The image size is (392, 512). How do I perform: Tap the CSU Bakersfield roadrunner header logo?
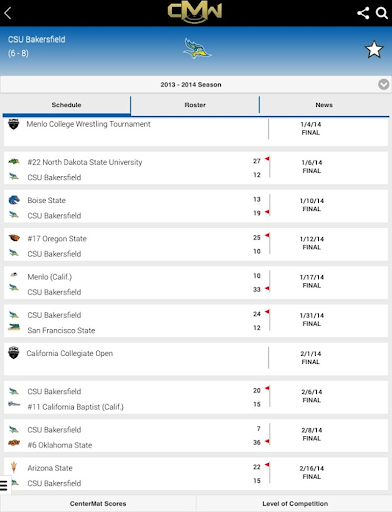pos(197,48)
